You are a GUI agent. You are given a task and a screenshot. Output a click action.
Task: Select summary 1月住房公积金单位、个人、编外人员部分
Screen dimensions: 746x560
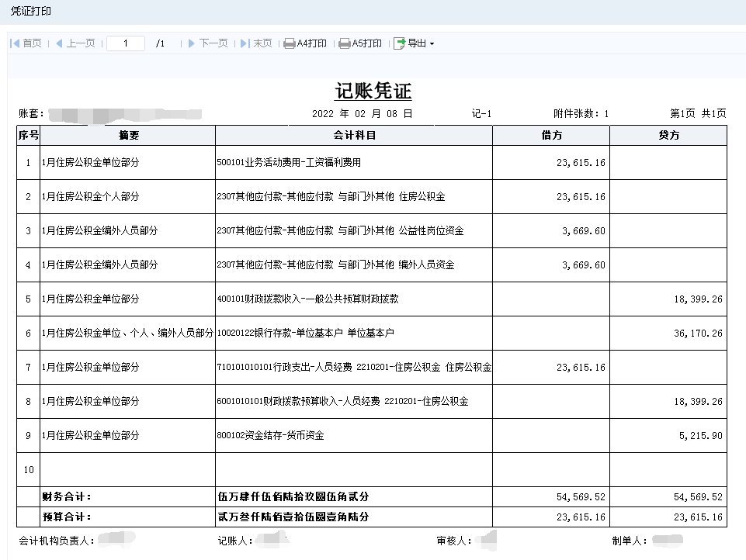click(127, 334)
